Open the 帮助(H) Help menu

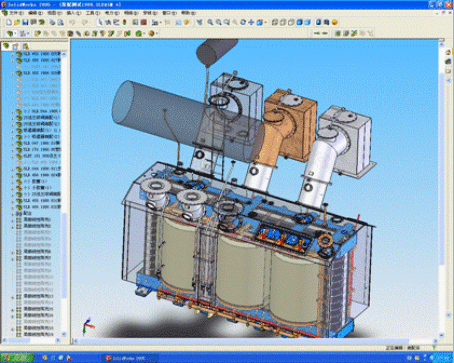coord(188,13)
